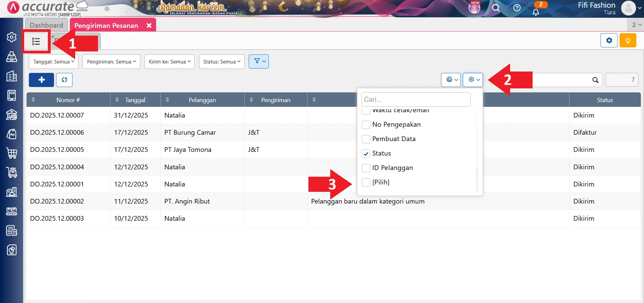Uncheck the Status column checkbox
This screenshot has width=644, height=303.
coord(366,154)
